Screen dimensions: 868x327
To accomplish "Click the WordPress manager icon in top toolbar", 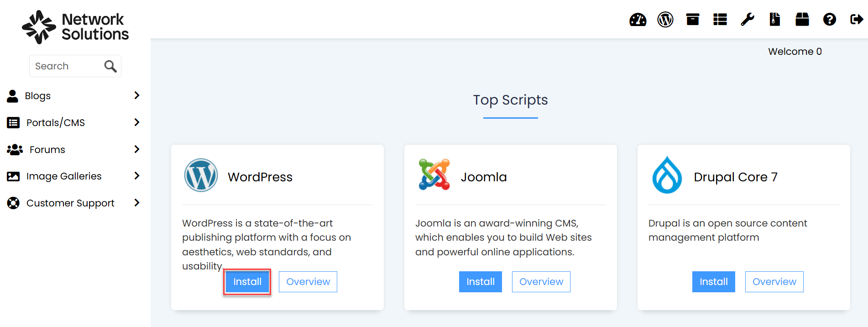I will coord(665,20).
